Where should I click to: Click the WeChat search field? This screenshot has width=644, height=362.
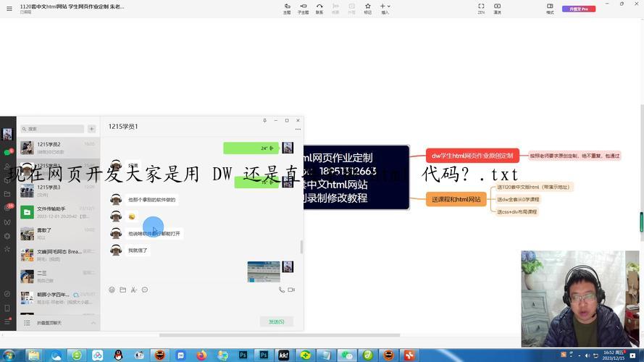coord(52,129)
